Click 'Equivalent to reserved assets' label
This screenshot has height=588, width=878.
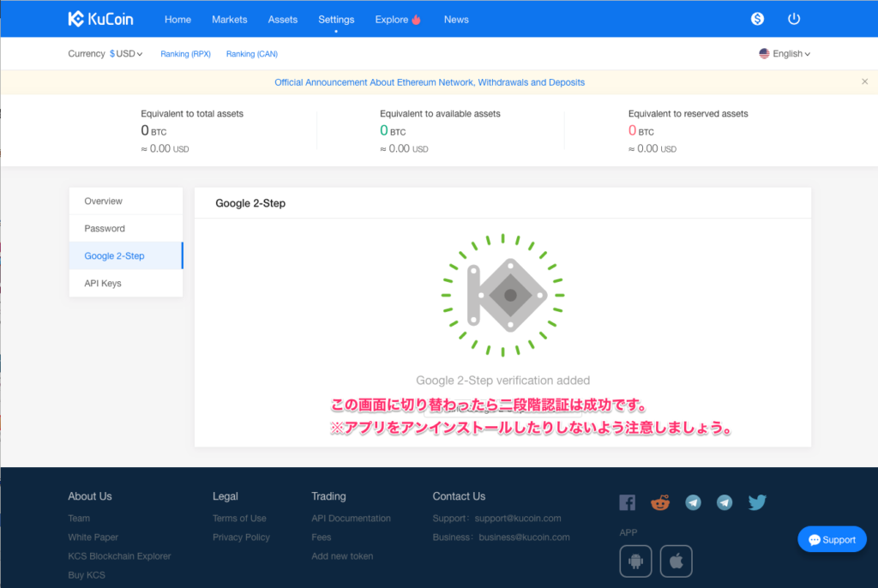tap(689, 114)
